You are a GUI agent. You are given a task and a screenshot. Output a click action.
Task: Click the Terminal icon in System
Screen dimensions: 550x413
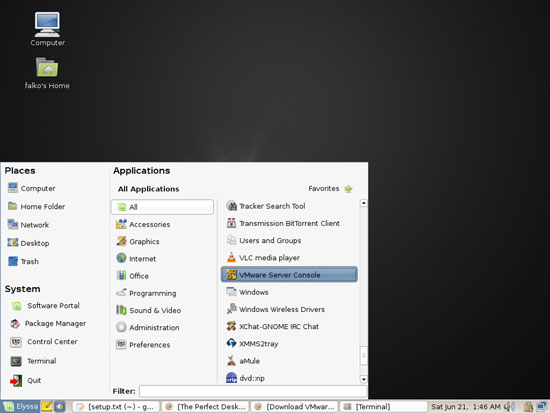coord(16,361)
